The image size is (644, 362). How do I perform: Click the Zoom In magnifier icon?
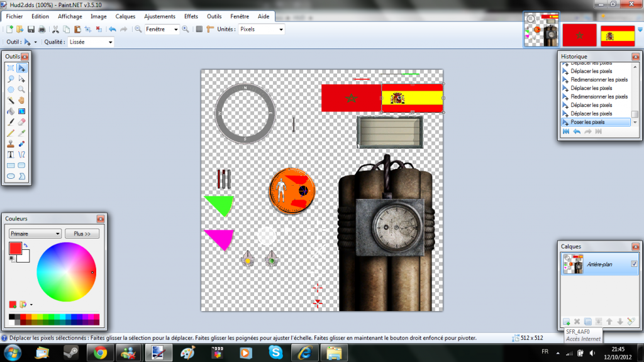click(186, 29)
